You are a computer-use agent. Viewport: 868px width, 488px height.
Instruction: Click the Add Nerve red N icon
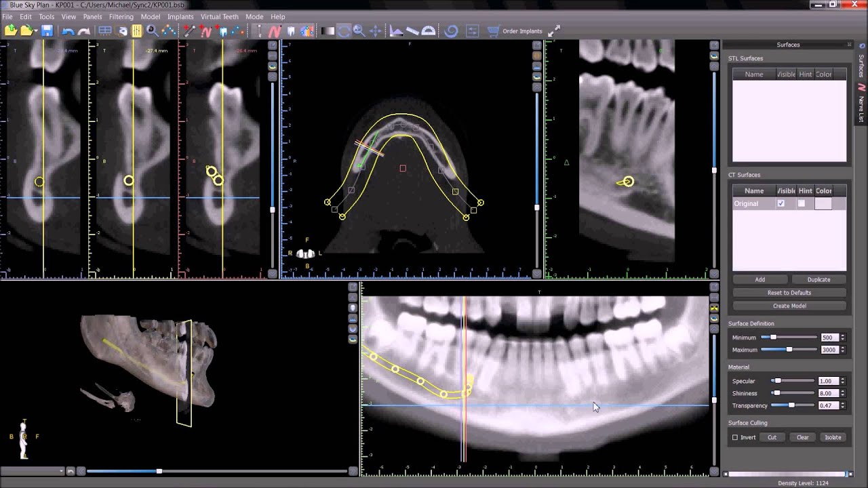click(x=205, y=30)
